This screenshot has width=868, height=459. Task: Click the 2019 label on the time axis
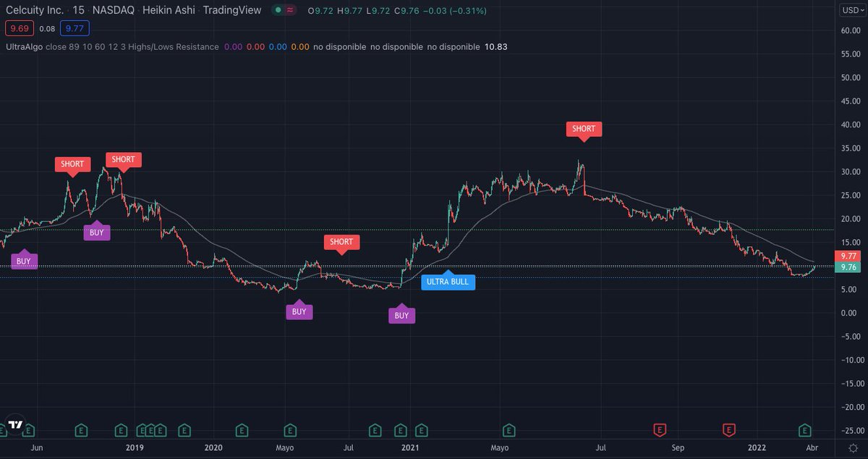point(135,448)
